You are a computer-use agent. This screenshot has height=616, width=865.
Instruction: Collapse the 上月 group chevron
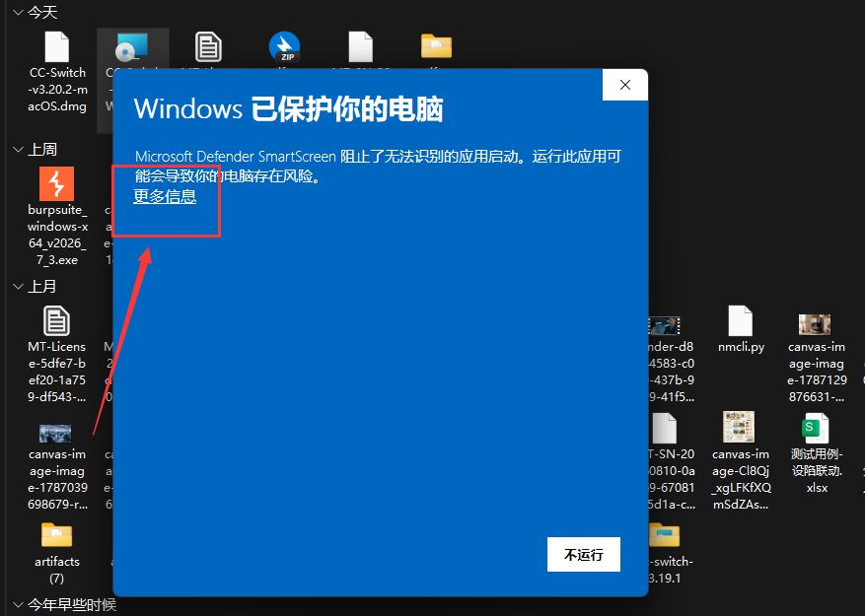[18, 286]
